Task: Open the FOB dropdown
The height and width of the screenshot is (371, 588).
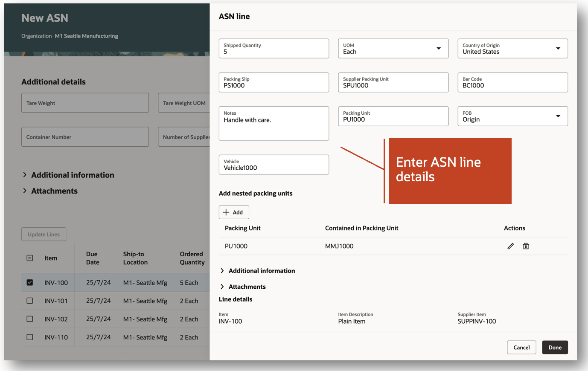Action: [512, 116]
